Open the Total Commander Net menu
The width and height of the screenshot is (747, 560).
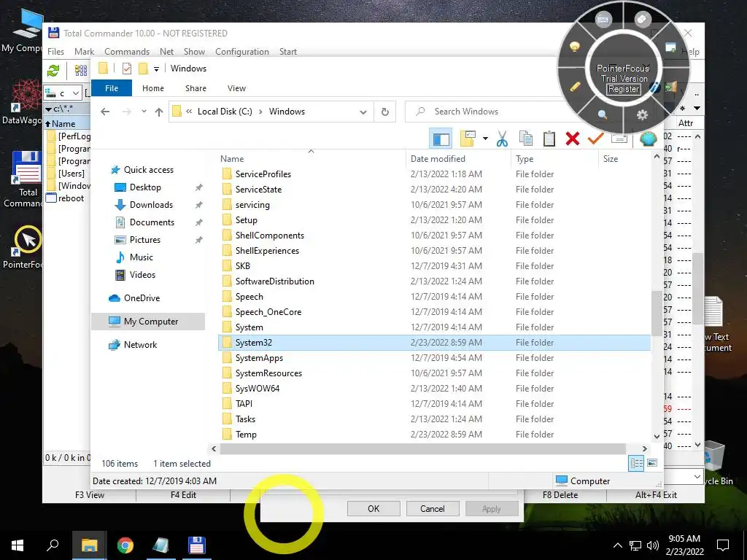(167, 52)
